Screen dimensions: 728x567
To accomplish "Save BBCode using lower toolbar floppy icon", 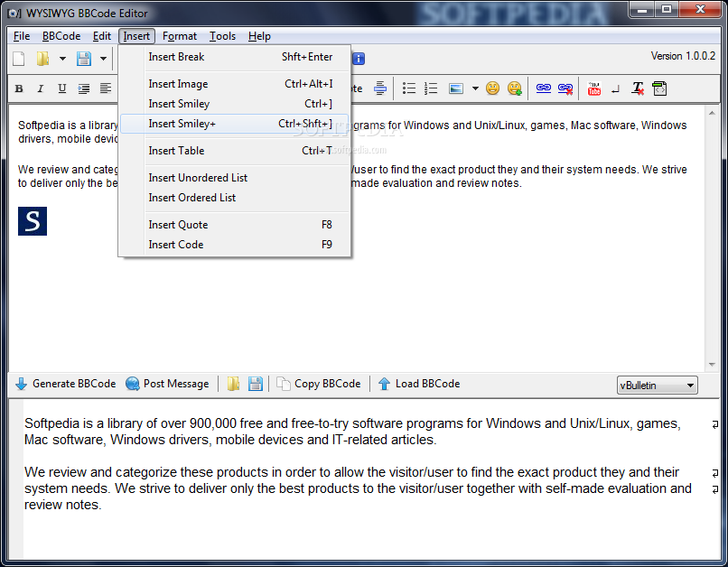I will (x=255, y=385).
